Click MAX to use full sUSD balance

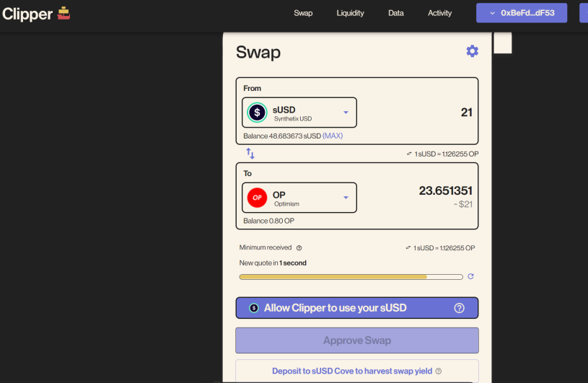333,136
